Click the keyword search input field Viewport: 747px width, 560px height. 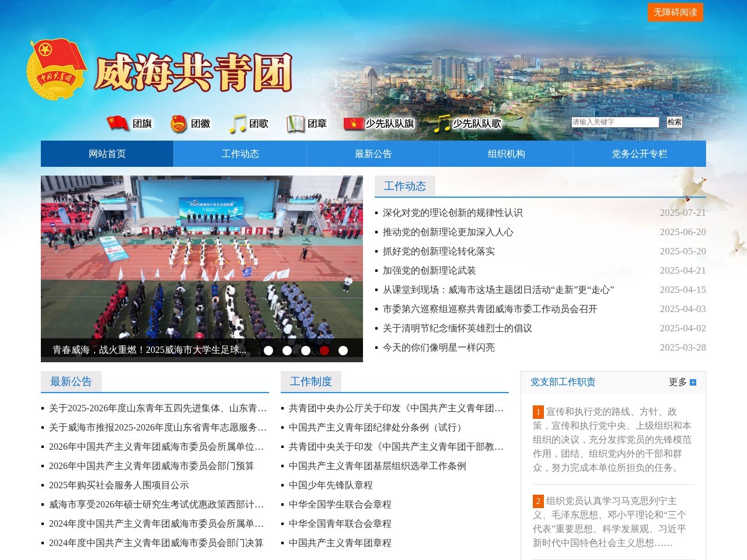pyautogui.click(x=615, y=122)
